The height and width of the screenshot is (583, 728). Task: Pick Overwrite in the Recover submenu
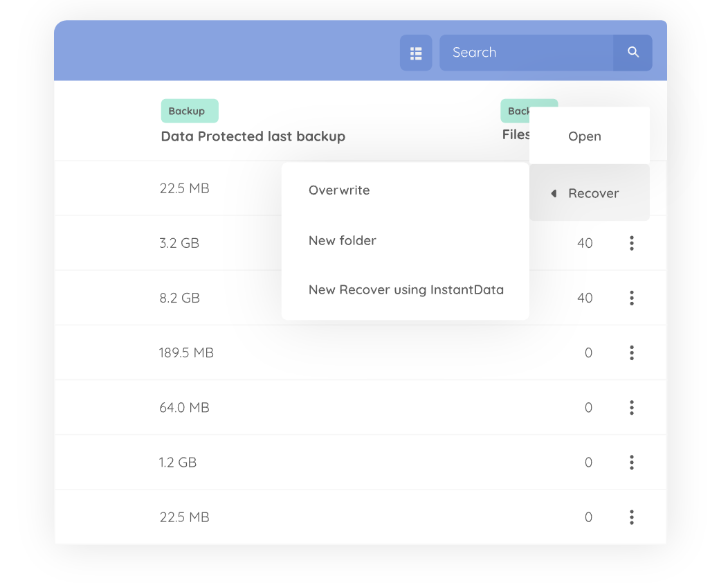click(x=339, y=190)
